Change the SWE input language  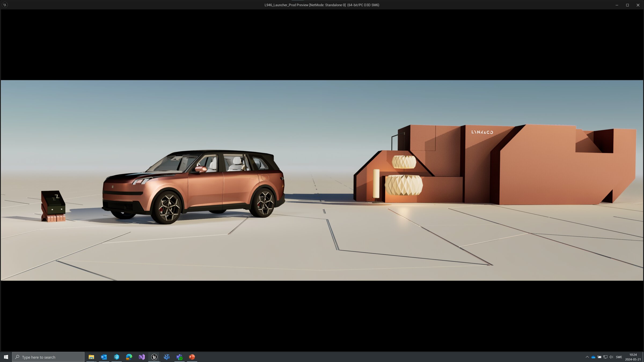(619, 357)
